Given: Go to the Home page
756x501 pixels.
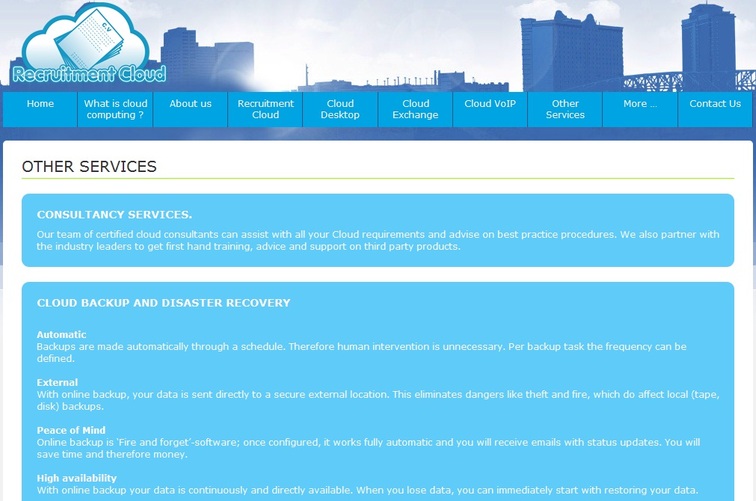Looking at the screenshot, I should tap(40, 109).
